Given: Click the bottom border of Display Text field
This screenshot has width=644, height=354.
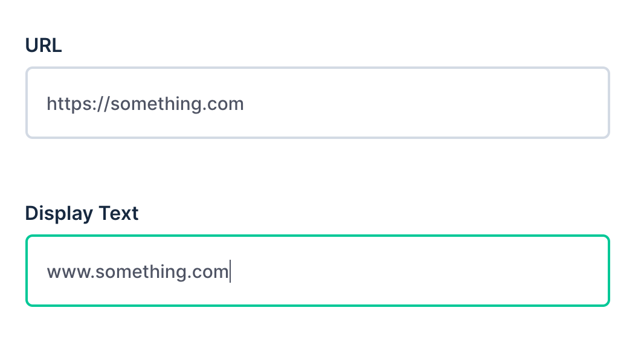Looking at the screenshot, I should (x=317, y=304).
